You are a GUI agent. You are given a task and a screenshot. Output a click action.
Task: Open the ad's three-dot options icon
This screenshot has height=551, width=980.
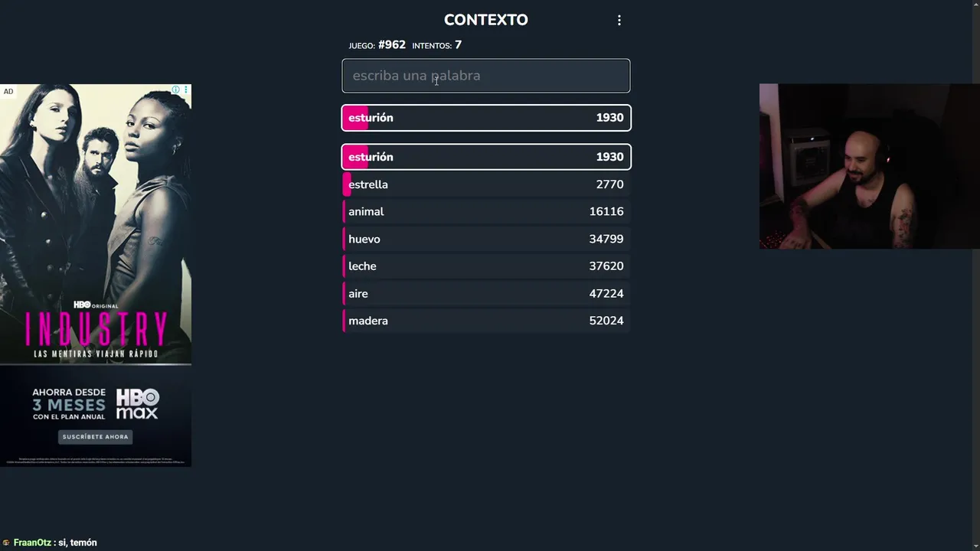click(x=185, y=90)
